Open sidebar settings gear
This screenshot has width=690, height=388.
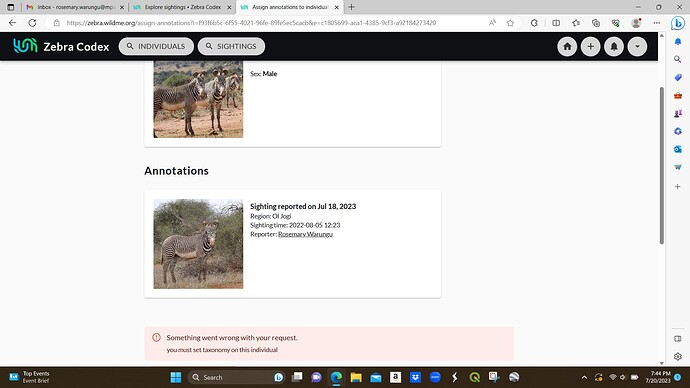(x=678, y=356)
